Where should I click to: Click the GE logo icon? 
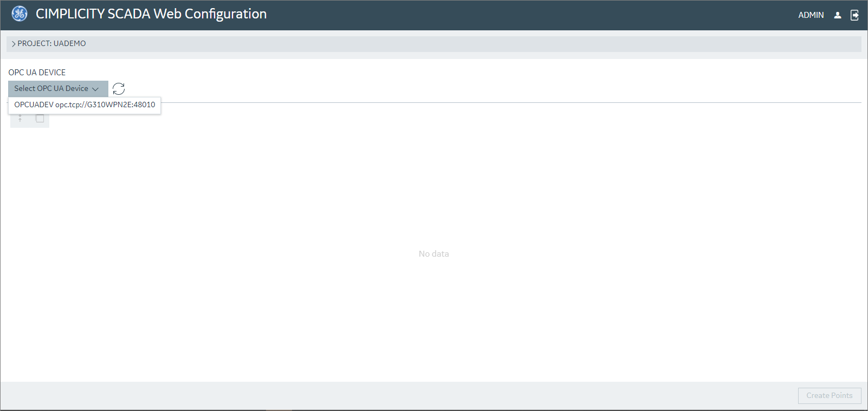[20, 14]
